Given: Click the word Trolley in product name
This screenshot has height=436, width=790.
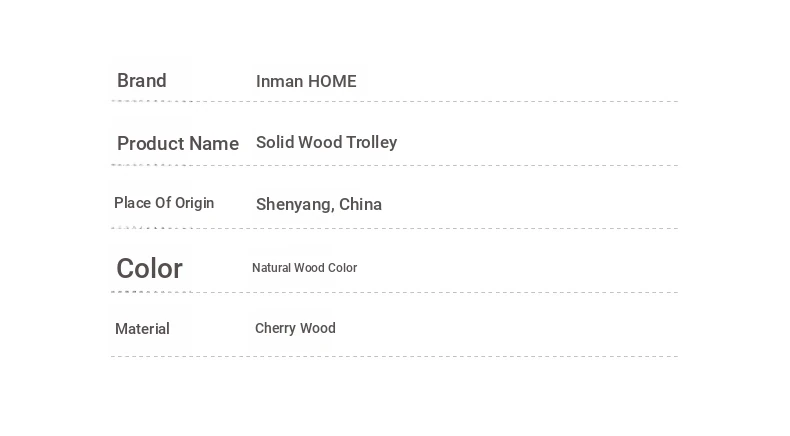Looking at the screenshot, I should coord(372,143).
